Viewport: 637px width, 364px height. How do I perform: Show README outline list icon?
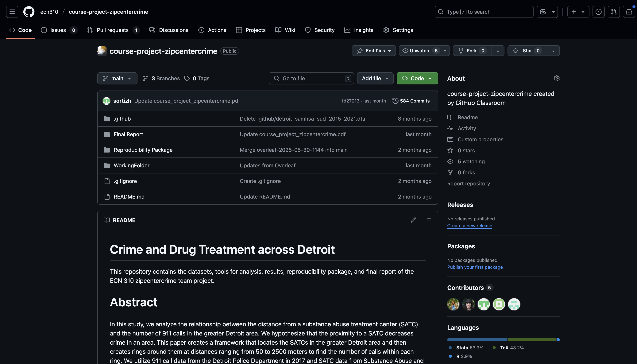(x=428, y=220)
